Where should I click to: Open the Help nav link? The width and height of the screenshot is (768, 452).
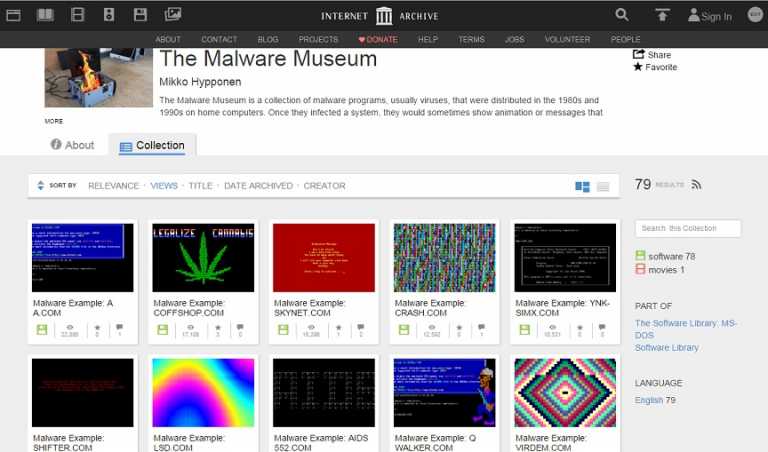click(428, 39)
